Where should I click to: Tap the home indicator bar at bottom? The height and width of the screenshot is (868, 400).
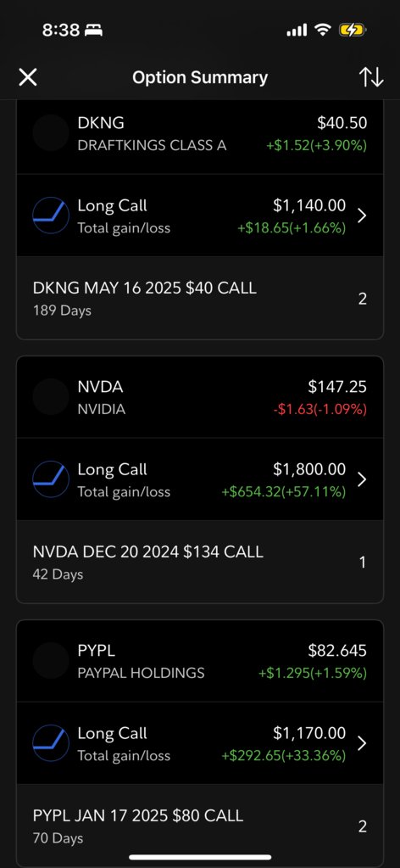click(200, 857)
